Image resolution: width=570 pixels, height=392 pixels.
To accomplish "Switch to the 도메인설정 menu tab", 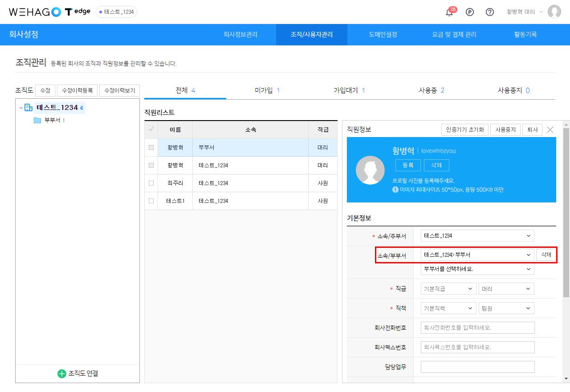I will [x=383, y=34].
